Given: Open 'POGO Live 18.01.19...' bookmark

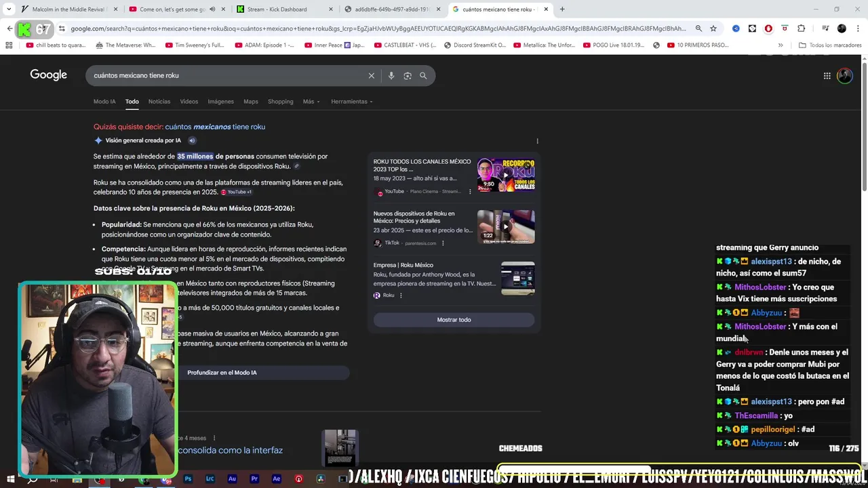Looking at the screenshot, I should coord(613,45).
